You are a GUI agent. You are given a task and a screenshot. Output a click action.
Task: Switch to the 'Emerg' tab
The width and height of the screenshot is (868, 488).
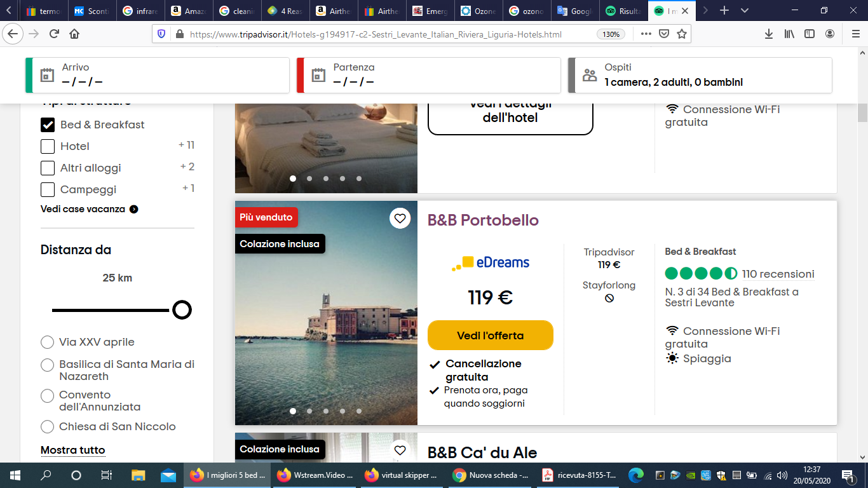431,11
